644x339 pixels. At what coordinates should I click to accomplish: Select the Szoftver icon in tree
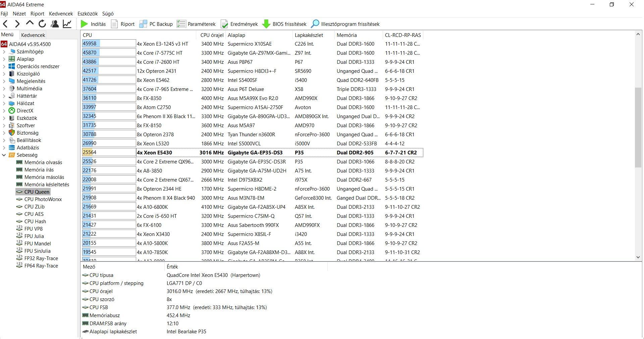12,126
